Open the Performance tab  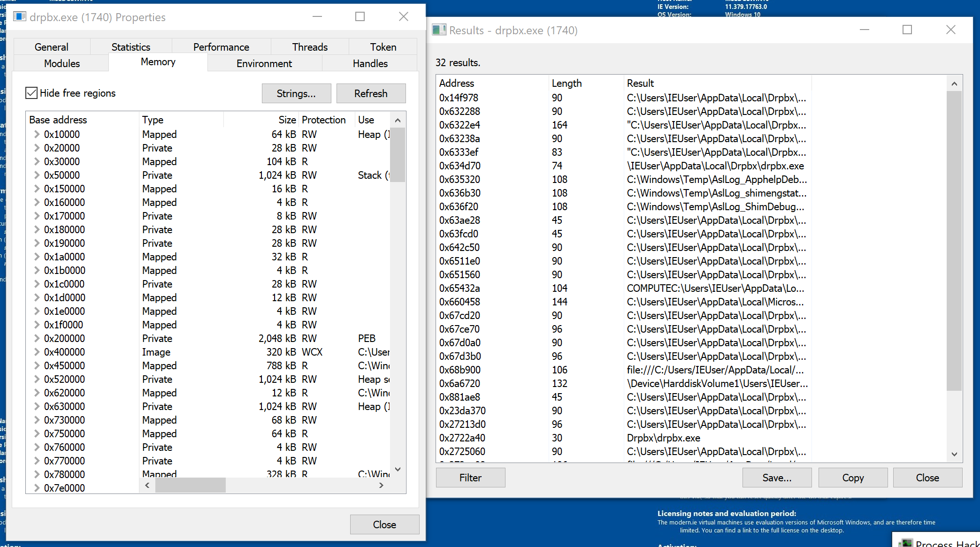pos(221,47)
